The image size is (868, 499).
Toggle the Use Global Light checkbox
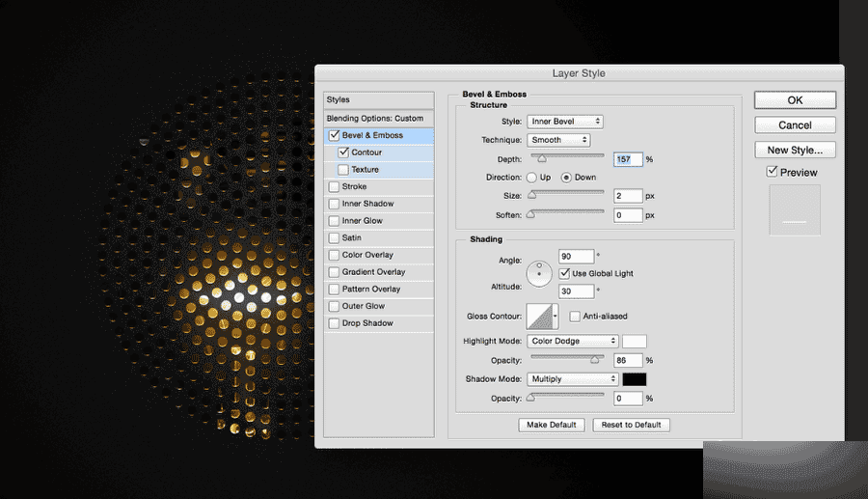pyautogui.click(x=565, y=274)
